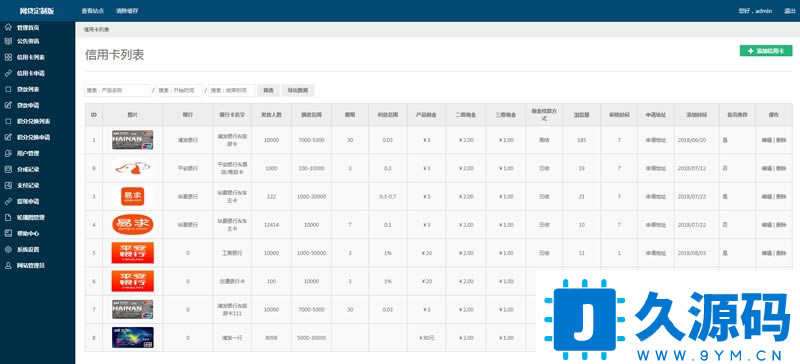Click the home icon beside 管理首页

(x=8, y=27)
